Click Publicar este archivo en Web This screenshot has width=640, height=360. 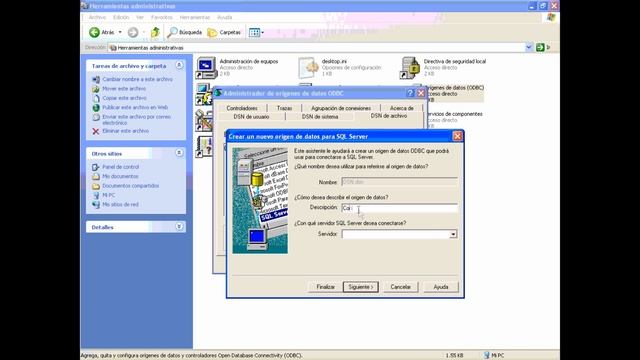click(135, 107)
